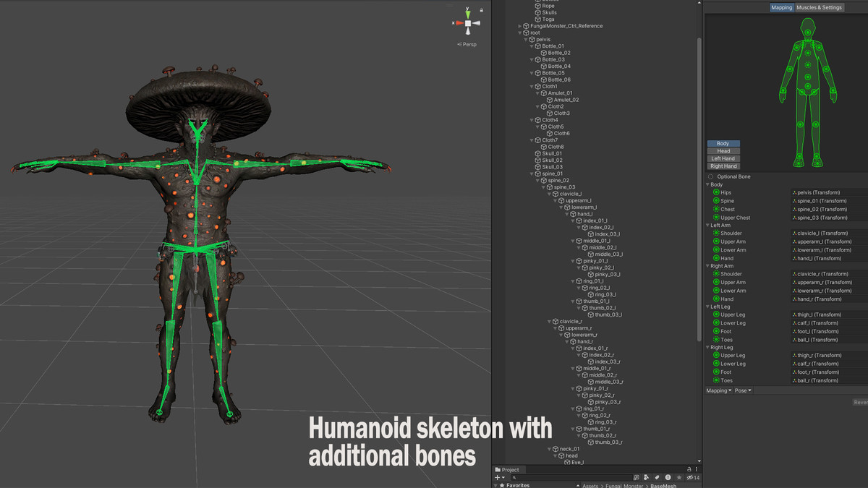
Task: Click the Head button in avatar view
Action: point(723,151)
